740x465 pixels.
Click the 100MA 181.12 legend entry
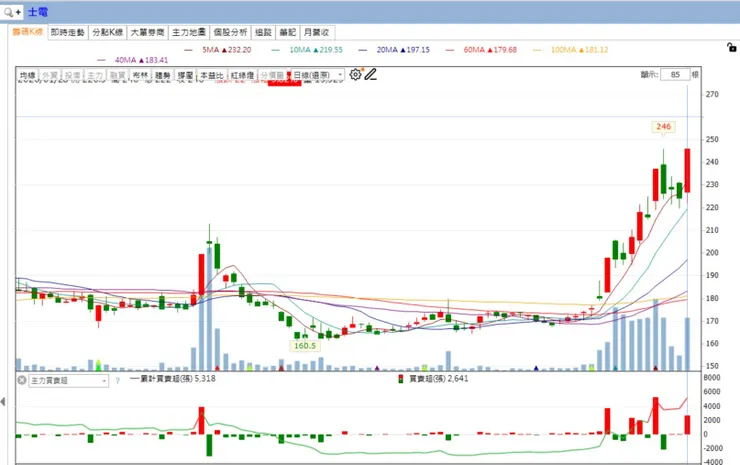pos(571,50)
